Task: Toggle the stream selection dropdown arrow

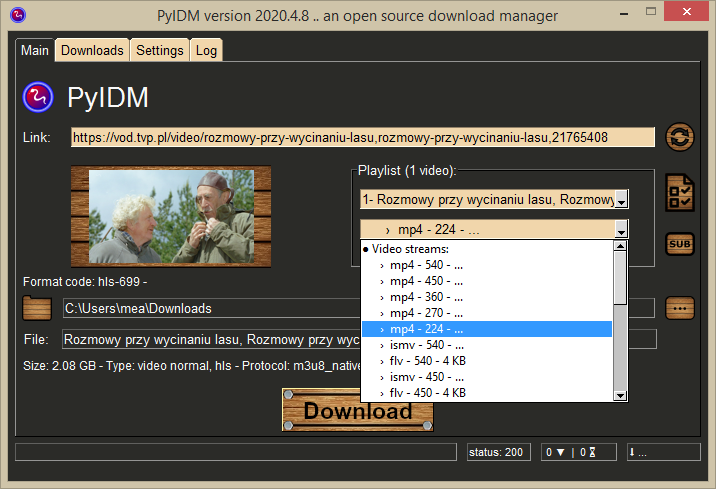Action: (621, 229)
